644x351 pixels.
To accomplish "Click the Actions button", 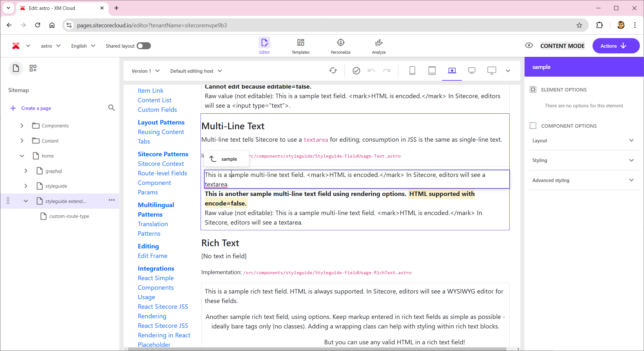I will (x=615, y=46).
